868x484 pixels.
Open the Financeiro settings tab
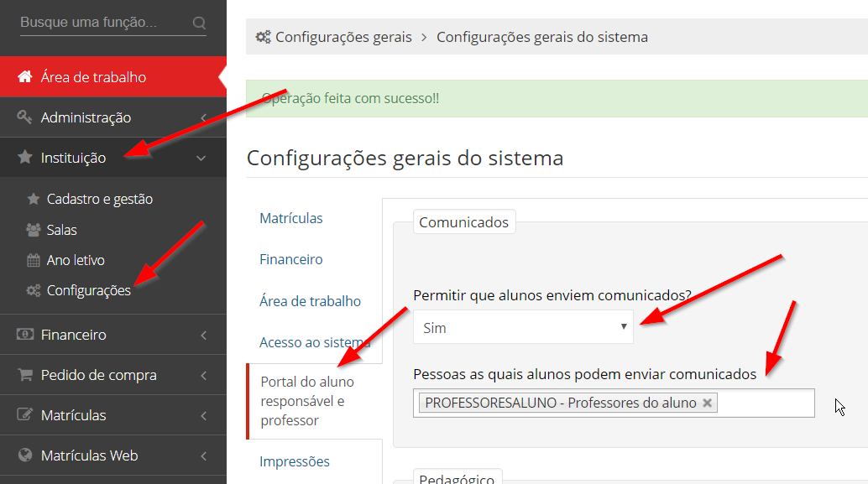[x=291, y=260]
